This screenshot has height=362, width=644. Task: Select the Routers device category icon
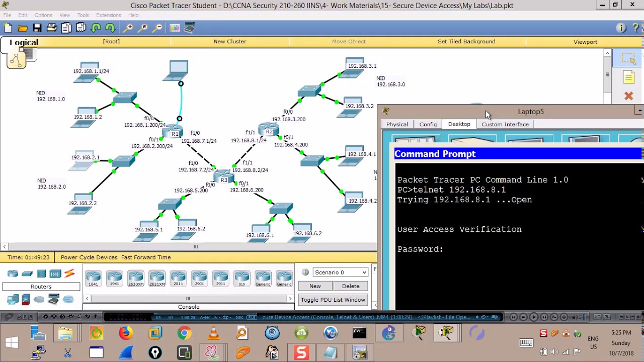[13, 274]
